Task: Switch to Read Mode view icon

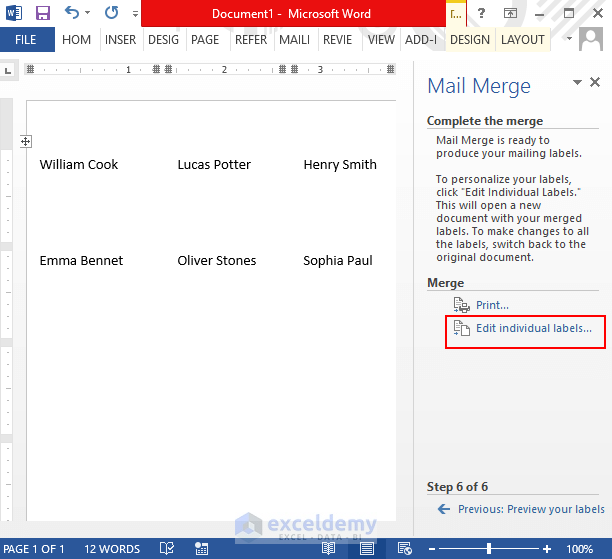Action: (328, 548)
